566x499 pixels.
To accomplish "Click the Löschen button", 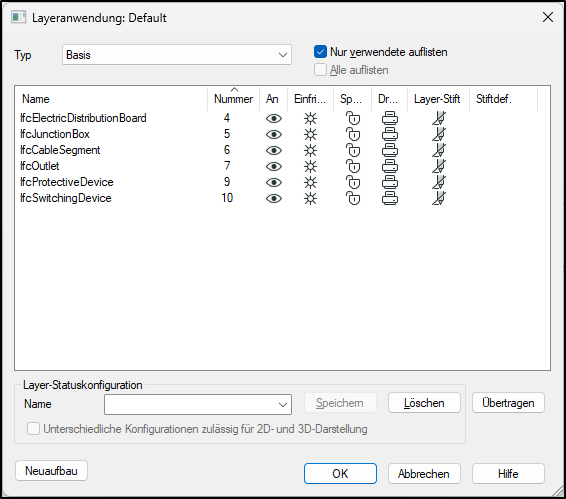I will pos(424,403).
